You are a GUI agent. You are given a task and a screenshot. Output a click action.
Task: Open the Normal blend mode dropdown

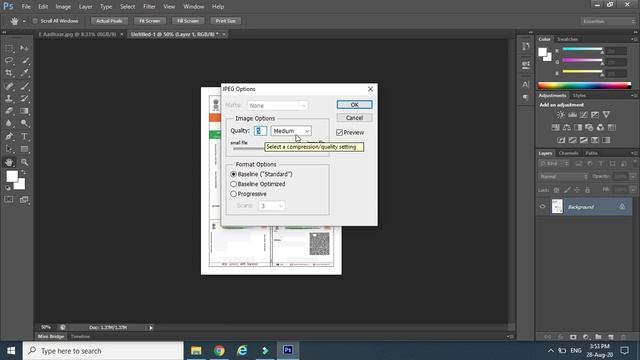tap(564, 177)
